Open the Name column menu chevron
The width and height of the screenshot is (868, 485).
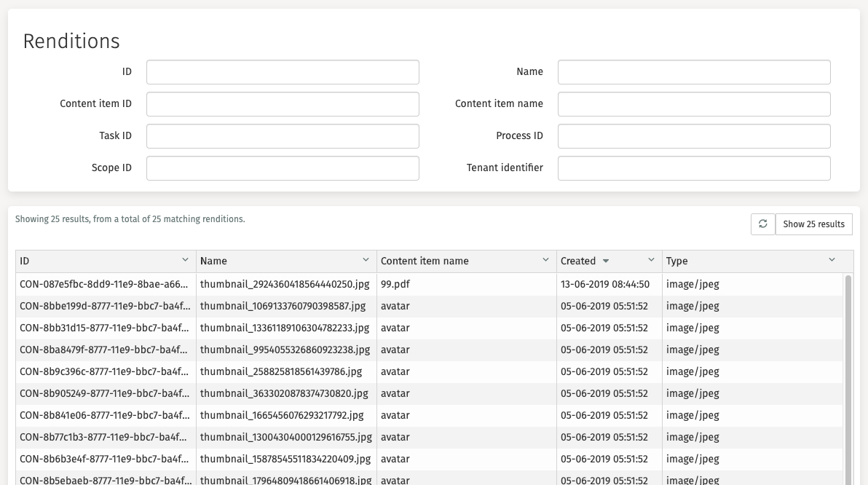366,261
